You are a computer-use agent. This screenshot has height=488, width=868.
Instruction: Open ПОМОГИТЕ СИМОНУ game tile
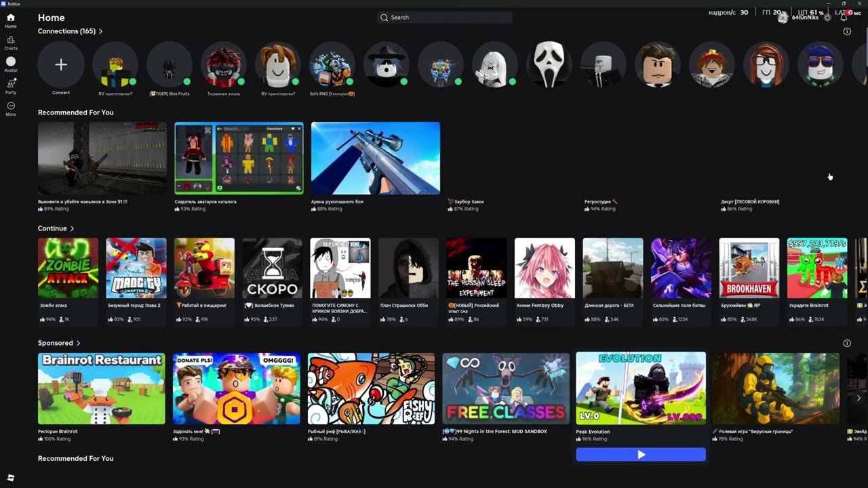point(340,268)
